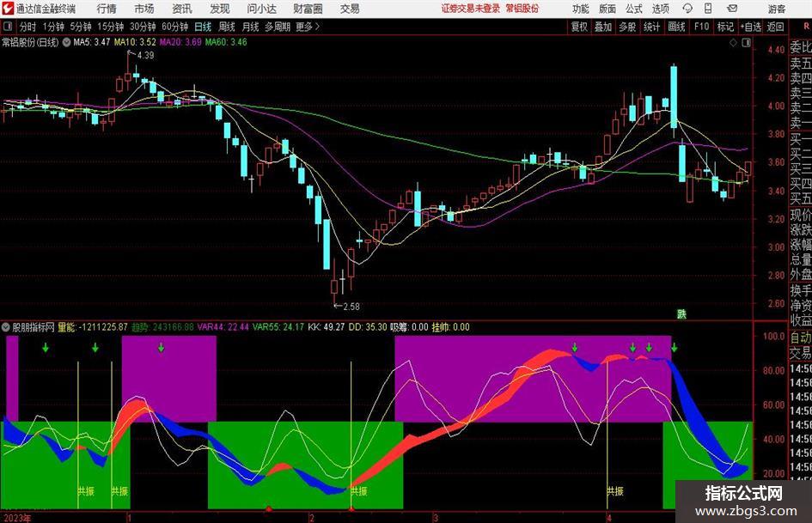Click the 股朋指标网 indicator name

click(x=34, y=327)
